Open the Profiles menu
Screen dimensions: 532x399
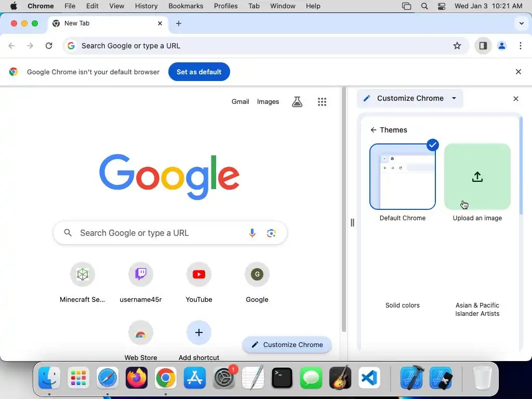(225, 6)
